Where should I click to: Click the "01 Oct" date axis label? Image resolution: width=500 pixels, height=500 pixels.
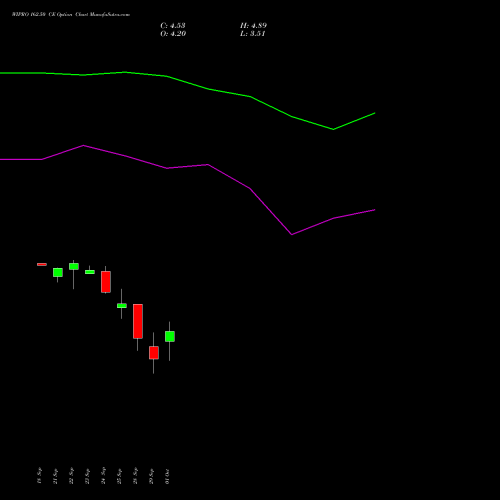pos(168,476)
